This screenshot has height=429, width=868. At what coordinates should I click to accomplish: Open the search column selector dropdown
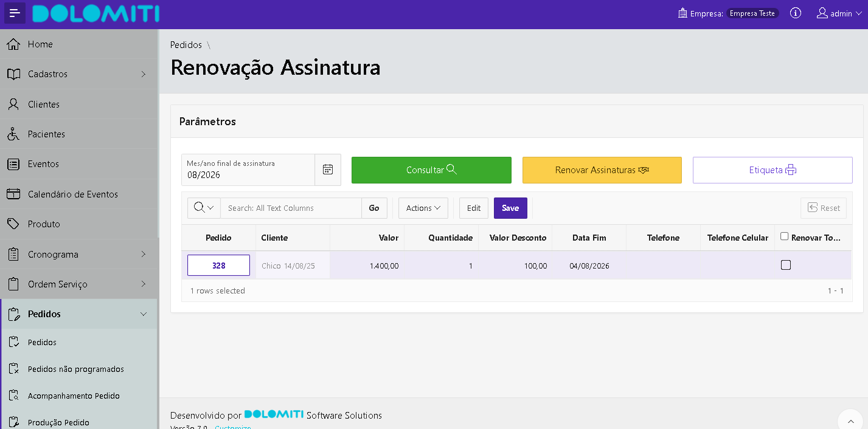204,208
